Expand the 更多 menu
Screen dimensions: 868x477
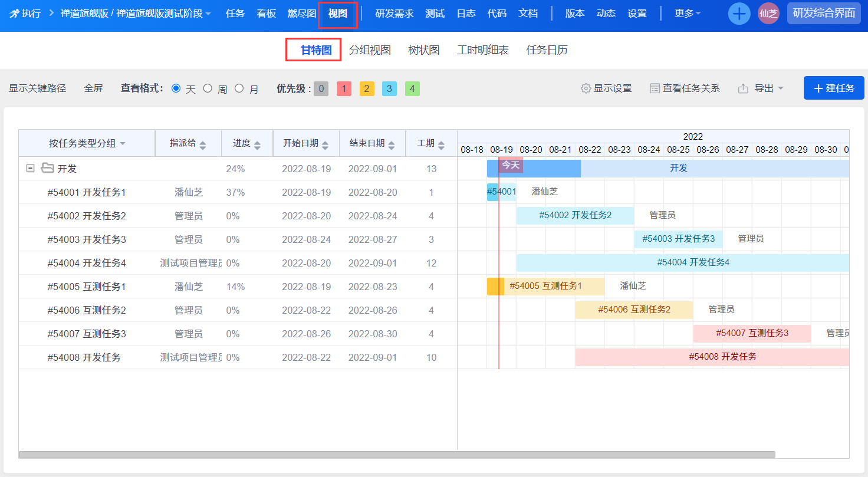click(x=688, y=14)
